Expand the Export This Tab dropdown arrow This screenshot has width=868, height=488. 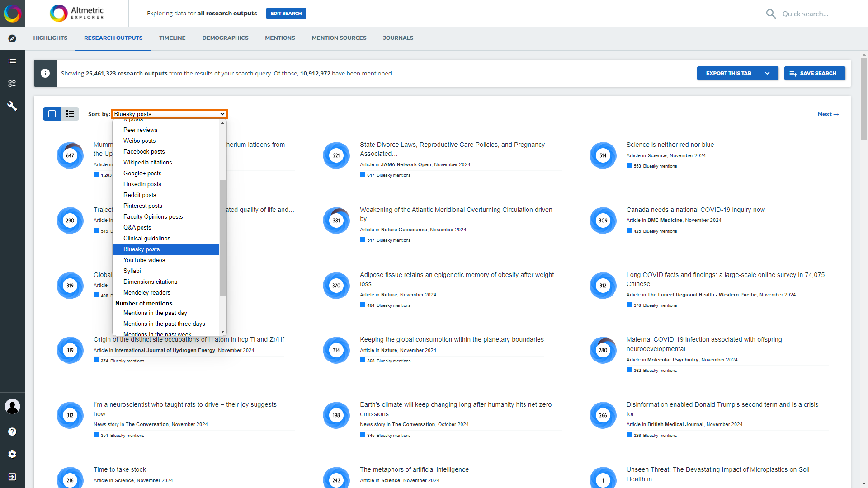[767, 73]
